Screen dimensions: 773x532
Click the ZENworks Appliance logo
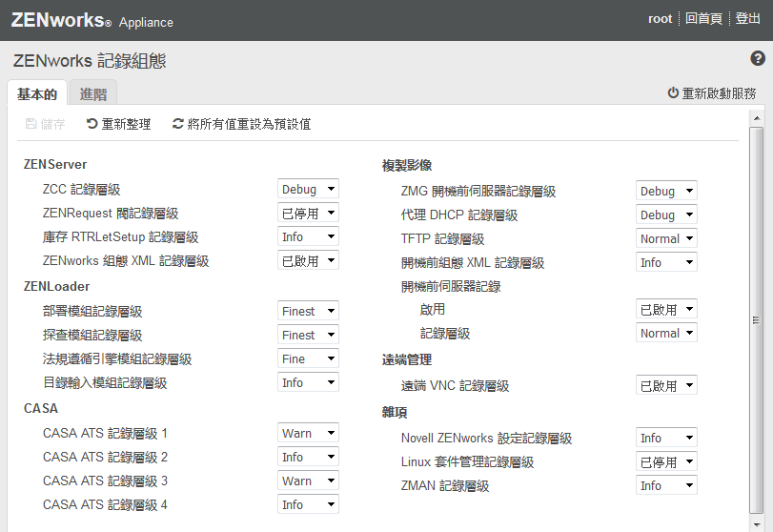pos(92,20)
